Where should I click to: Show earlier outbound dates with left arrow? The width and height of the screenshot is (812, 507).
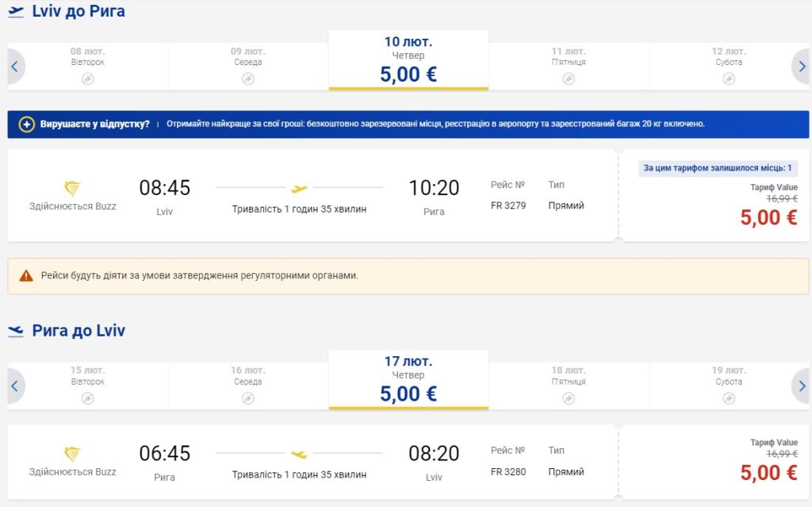(x=15, y=67)
